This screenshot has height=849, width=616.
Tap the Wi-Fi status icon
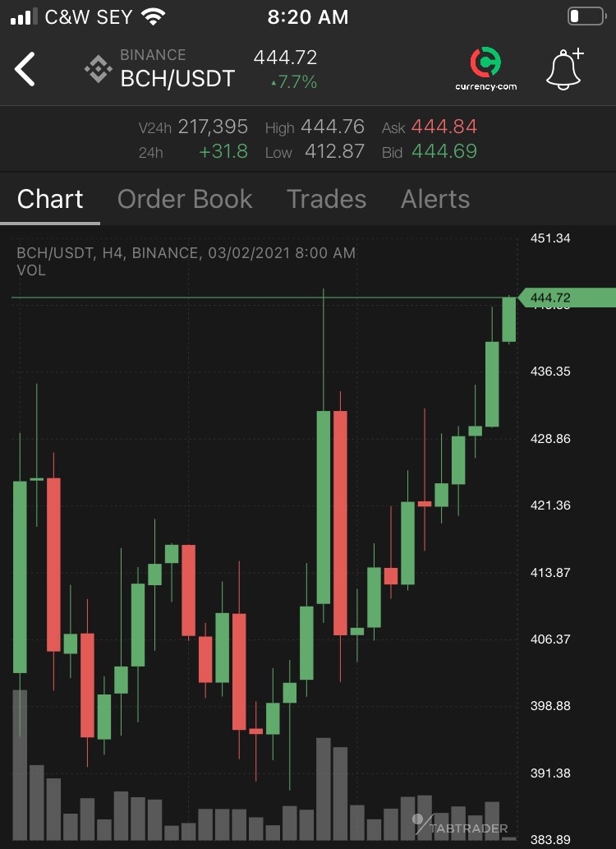click(x=154, y=16)
